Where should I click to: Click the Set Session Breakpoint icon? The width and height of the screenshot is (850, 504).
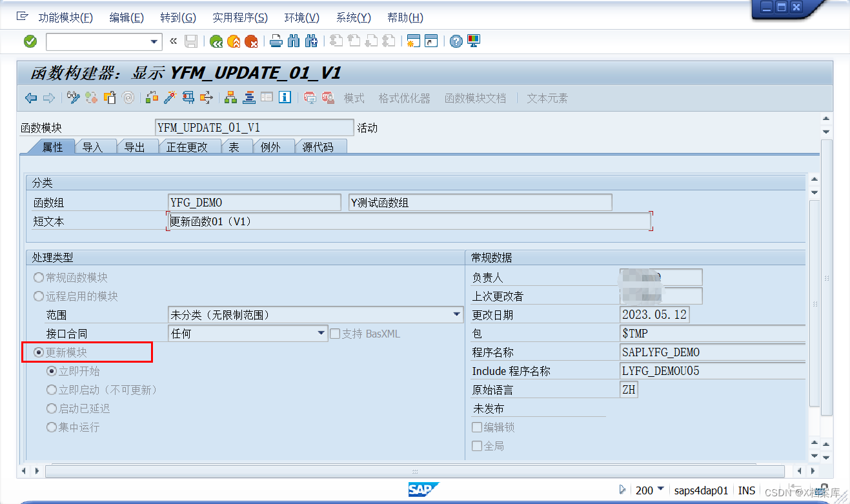coord(310,98)
